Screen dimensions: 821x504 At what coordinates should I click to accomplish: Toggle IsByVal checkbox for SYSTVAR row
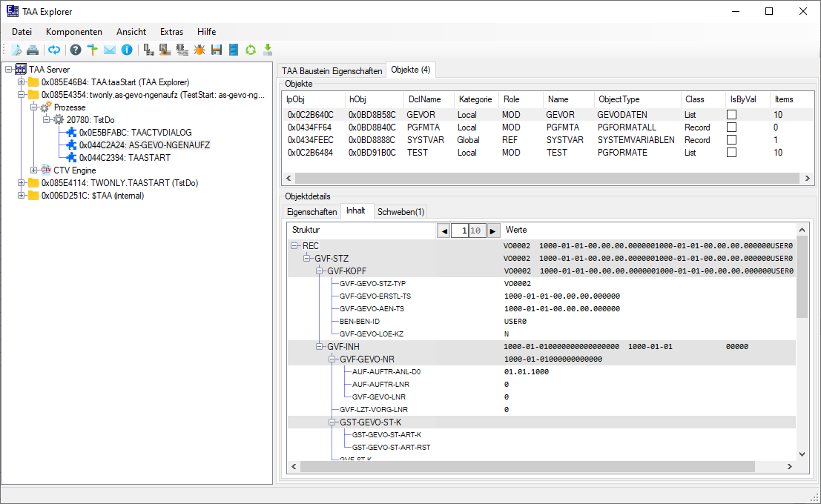click(x=731, y=140)
